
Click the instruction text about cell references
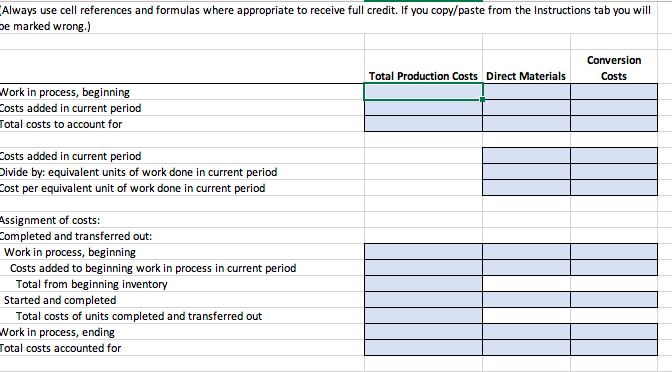tap(325, 18)
